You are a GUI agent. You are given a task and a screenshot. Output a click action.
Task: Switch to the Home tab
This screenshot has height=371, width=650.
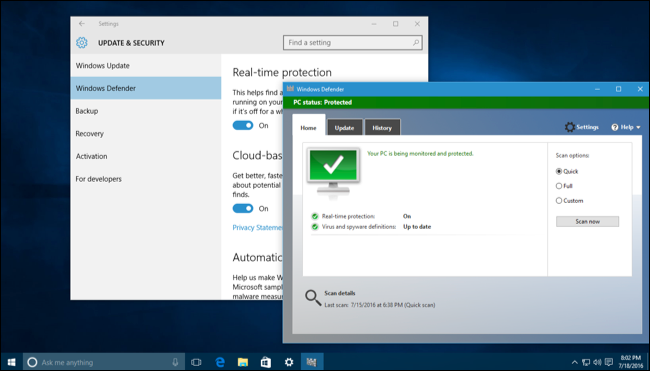pos(308,128)
